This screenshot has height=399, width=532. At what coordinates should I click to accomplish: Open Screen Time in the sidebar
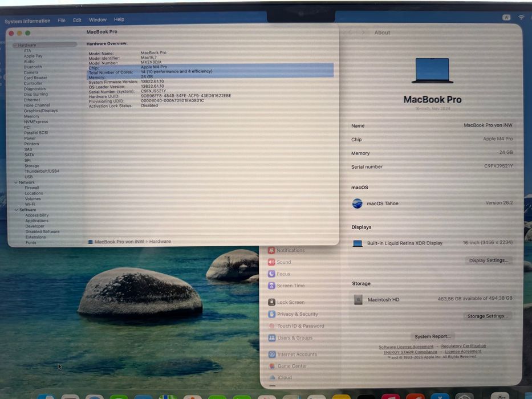coord(287,286)
